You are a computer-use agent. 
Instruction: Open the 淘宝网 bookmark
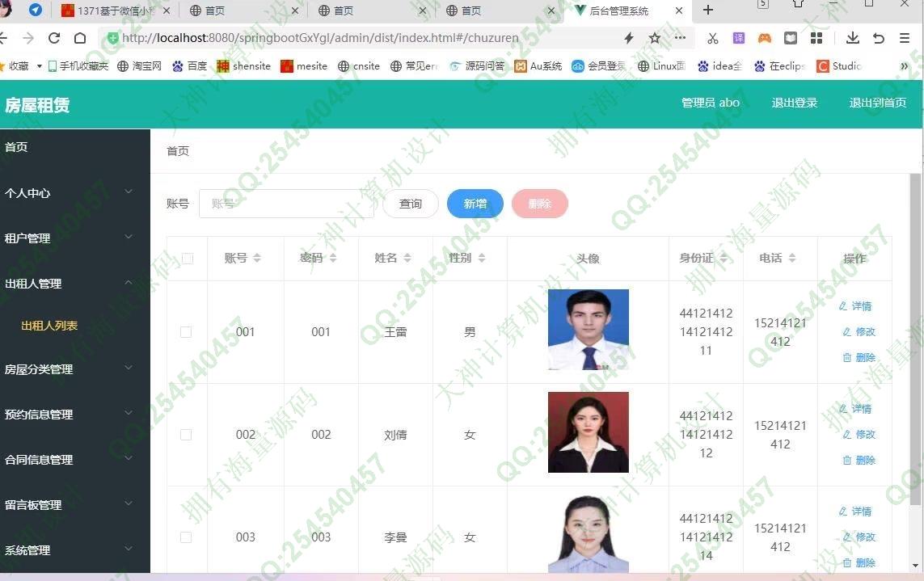pos(139,66)
